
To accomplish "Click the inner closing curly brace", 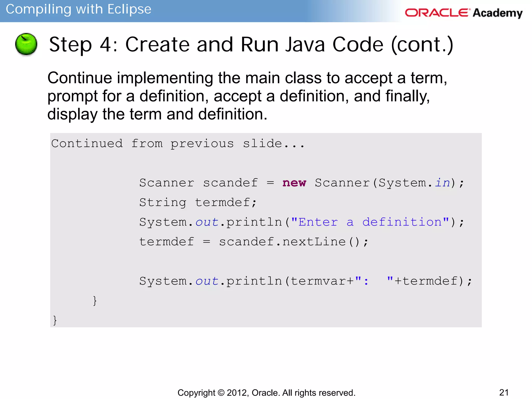I will pos(95,301).
